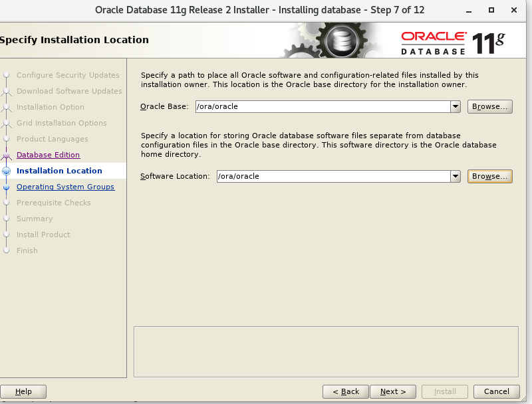Click the Installation Option step label

pyautogui.click(x=51, y=107)
